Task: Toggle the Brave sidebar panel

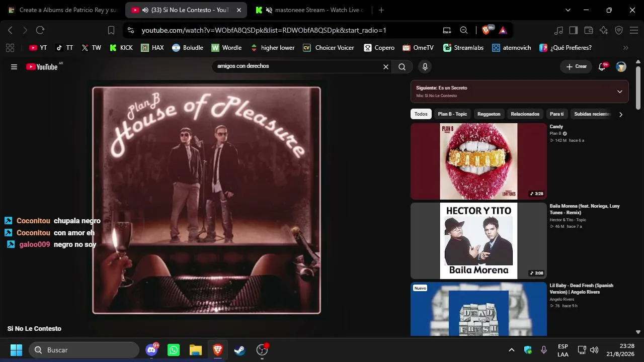Action: click(x=574, y=30)
